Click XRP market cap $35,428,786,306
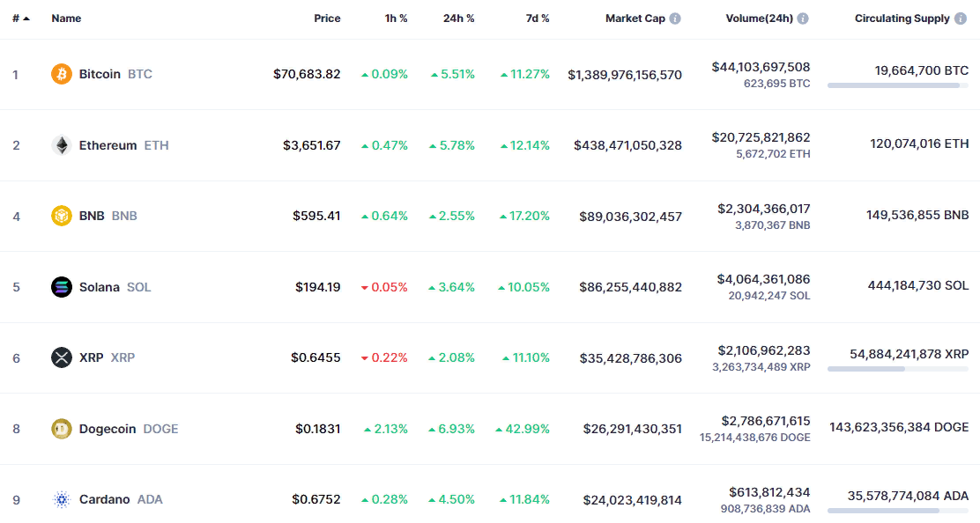 coord(631,358)
